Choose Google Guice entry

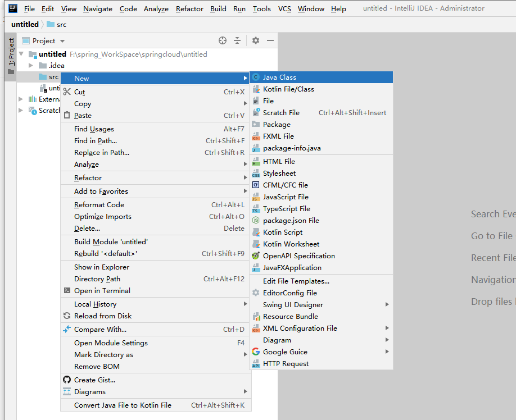tap(285, 352)
